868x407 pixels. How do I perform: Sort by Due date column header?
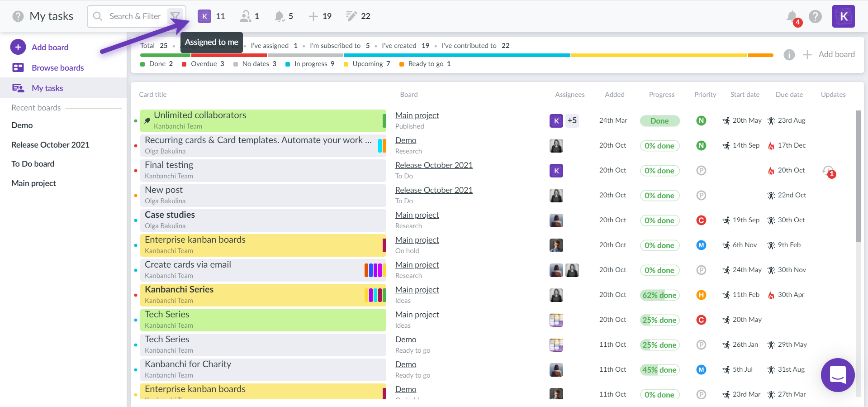[789, 95]
